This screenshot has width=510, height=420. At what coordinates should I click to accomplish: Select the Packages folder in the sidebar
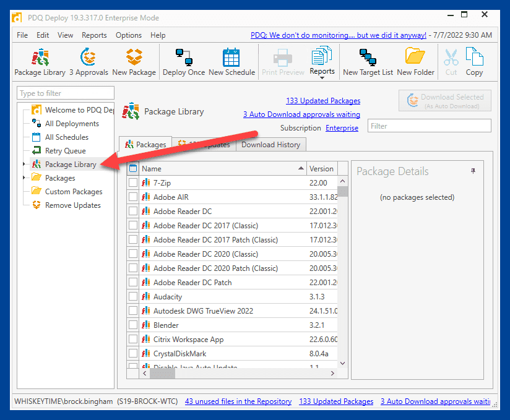click(60, 178)
